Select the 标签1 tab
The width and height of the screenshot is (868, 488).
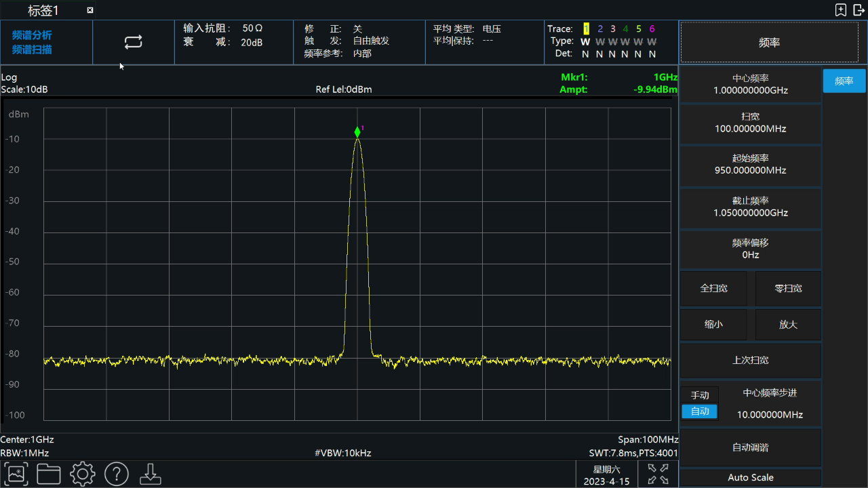[x=43, y=10]
